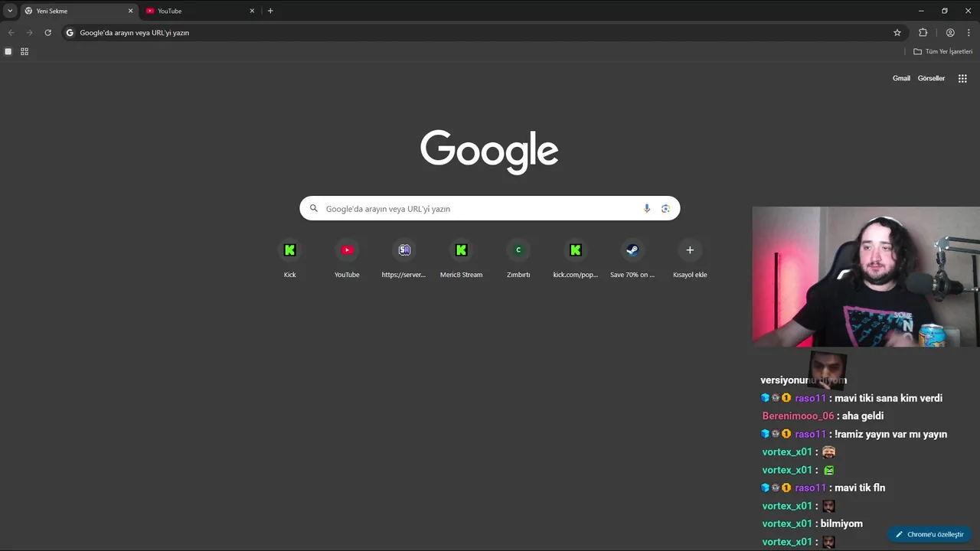Open the bookmarks bar apps grid icon

point(24,51)
